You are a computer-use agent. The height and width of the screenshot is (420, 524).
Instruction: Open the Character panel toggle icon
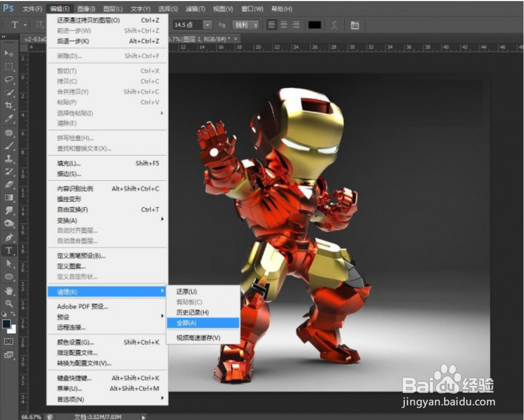click(x=355, y=25)
